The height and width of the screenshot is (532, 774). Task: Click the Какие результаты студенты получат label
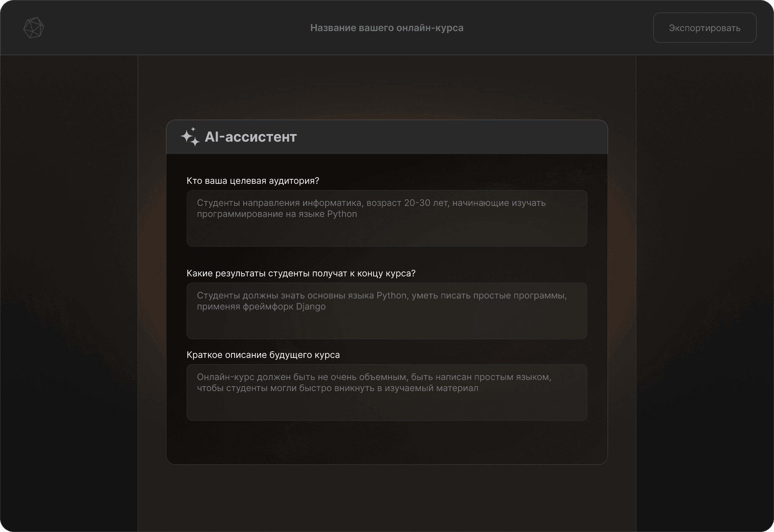pos(301,273)
